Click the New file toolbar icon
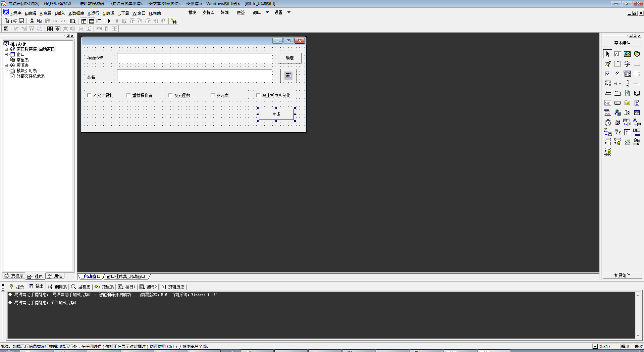Viewport: 644px width, 352px height. [x=6, y=21]
